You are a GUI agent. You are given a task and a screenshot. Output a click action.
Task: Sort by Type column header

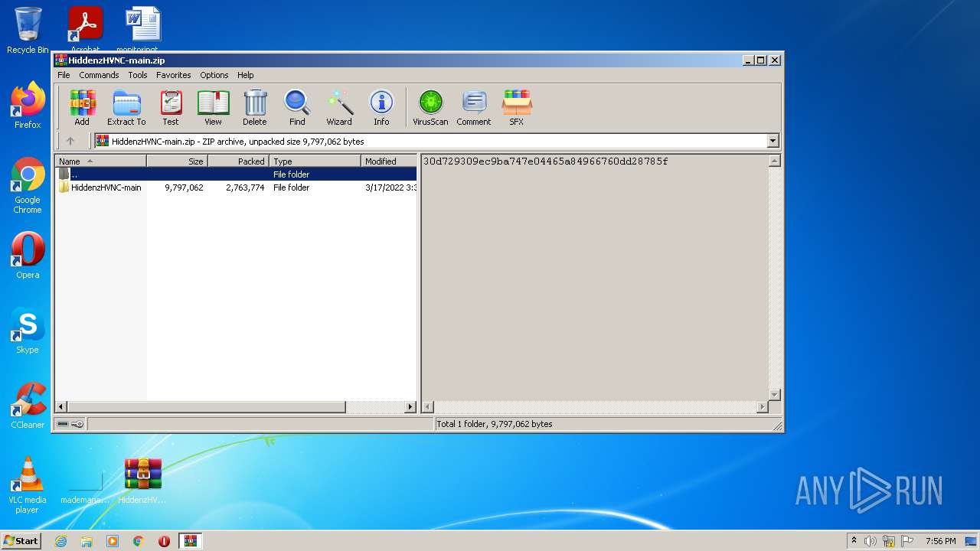pos(315,161)
